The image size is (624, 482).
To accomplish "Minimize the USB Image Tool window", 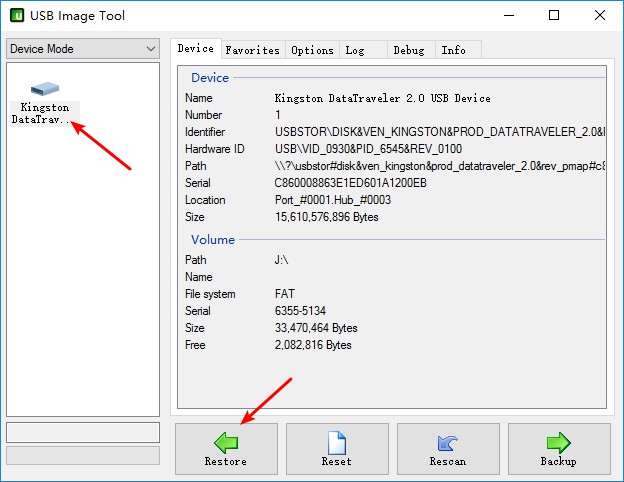I will click(x=509, y=16).
